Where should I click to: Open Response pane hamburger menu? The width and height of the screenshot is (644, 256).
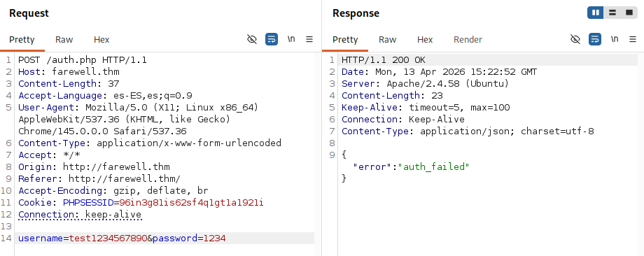[x=633, y=39]
